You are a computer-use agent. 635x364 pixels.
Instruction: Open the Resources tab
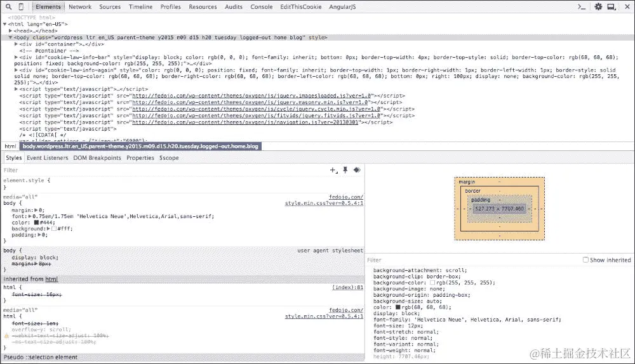pos(203,7)
